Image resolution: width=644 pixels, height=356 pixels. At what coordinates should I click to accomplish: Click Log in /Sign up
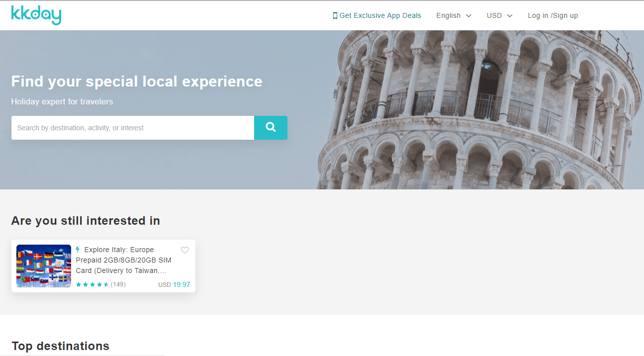[x=553, y=15]
